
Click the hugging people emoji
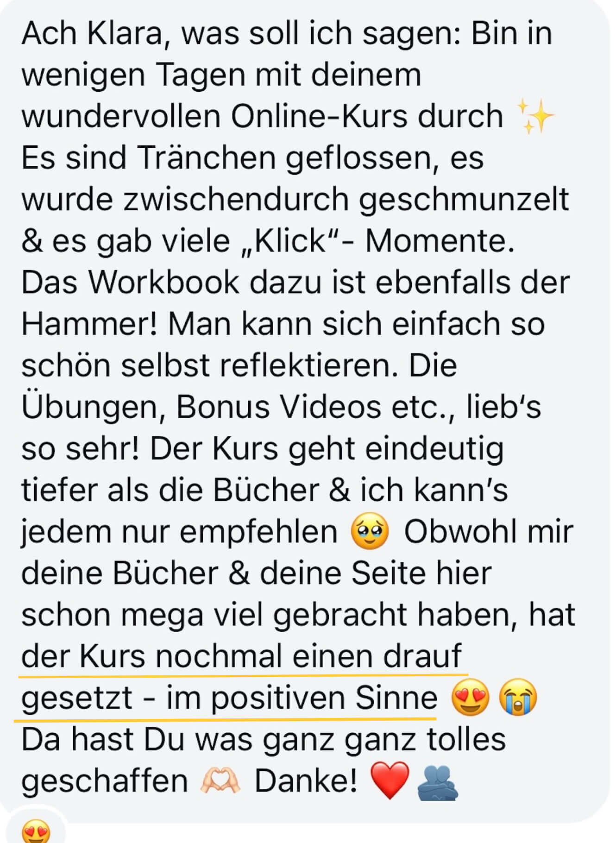pos(437,782)
